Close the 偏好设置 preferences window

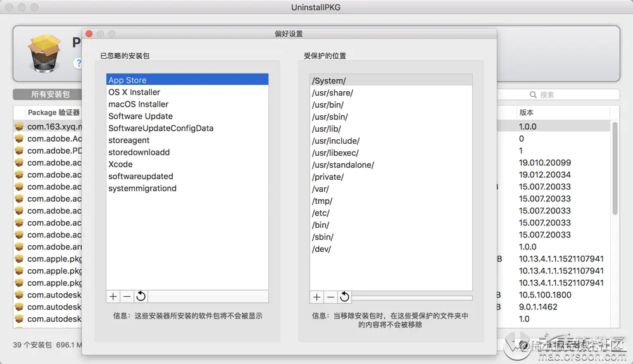click(x=89, y=34)
